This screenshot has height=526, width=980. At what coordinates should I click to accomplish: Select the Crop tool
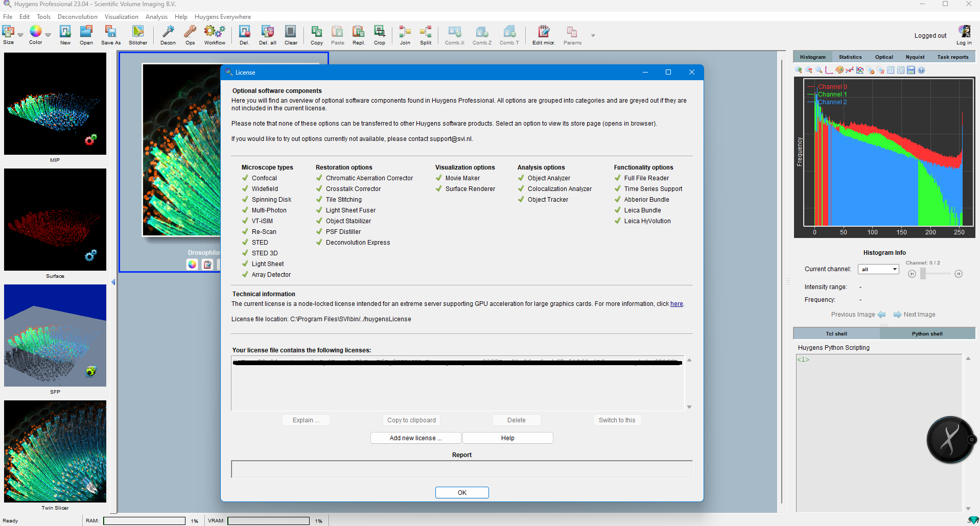380,35
